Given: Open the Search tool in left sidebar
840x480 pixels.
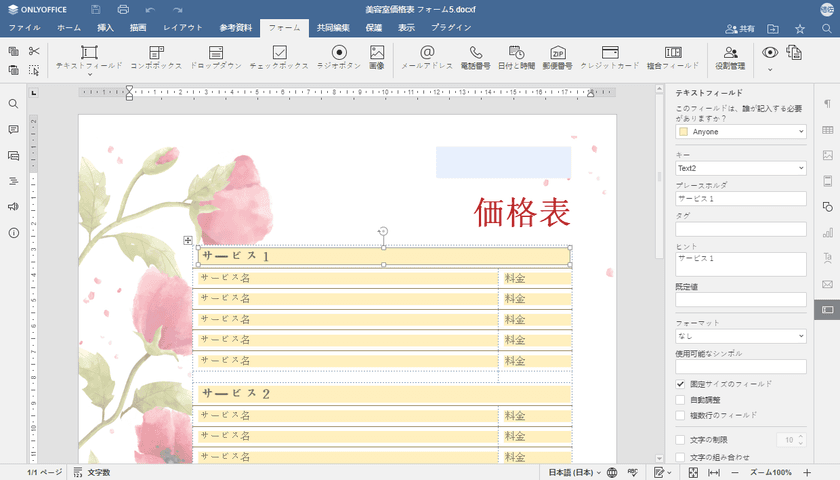Looking at the screenshot, I should (x=14, y=104).
